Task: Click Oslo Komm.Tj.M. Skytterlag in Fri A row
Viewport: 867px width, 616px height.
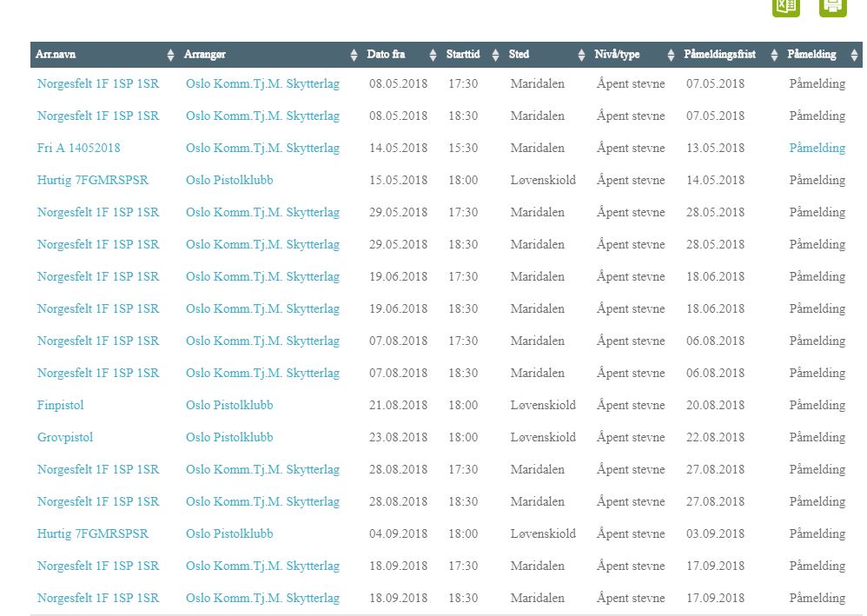Action: click(262, 148)
